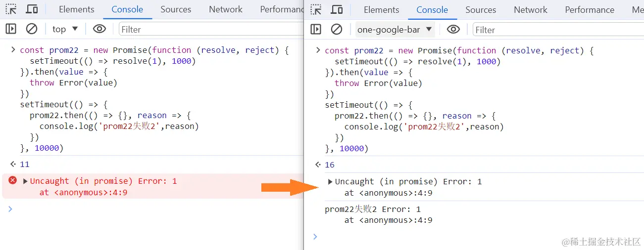This screenshot has width=644, height=250.
Task: Click 'const prom22' code line in right console
Action: (459, 50)
